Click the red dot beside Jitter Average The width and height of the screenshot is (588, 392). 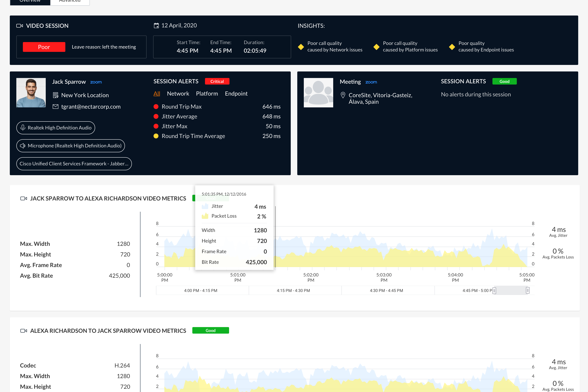[x=156, y=117]
